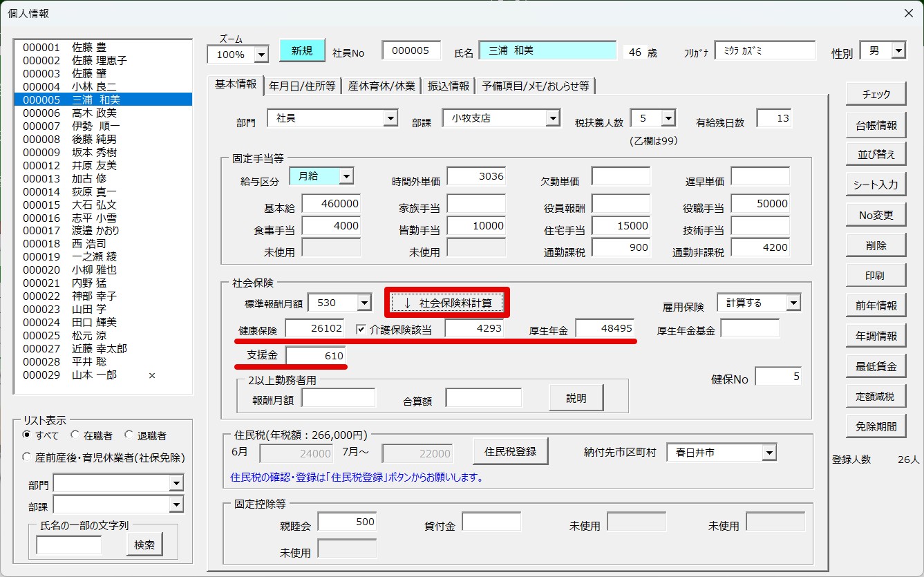Switch to the 産休育休/休業 tab
Image resolution: width=924 pixels, height=577 pixels.
pyautogui.click(x=381, y=86)
